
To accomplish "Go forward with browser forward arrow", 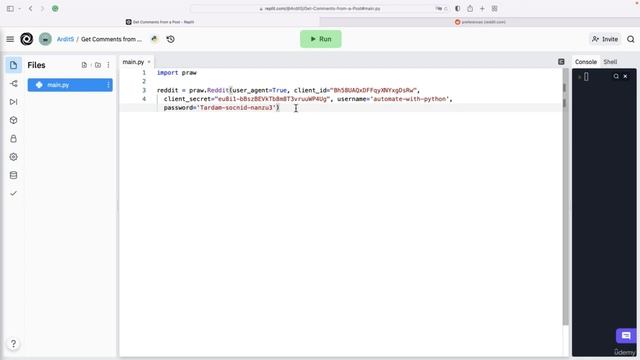I will (42, 9).
